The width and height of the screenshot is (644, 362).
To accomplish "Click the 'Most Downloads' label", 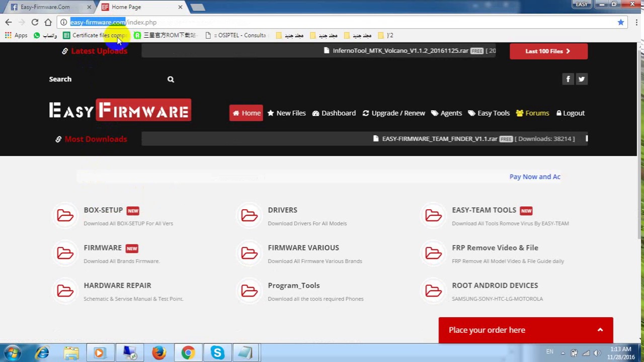I will 96,139.
